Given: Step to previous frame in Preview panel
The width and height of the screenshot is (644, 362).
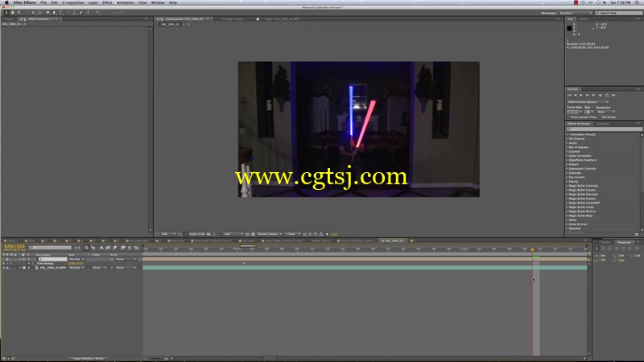Looking at the screenshot, I should [576, 95].
